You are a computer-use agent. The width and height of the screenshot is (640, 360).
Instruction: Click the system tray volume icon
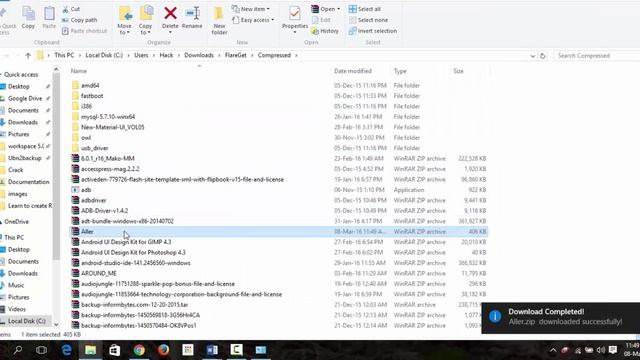coord(600,350)
